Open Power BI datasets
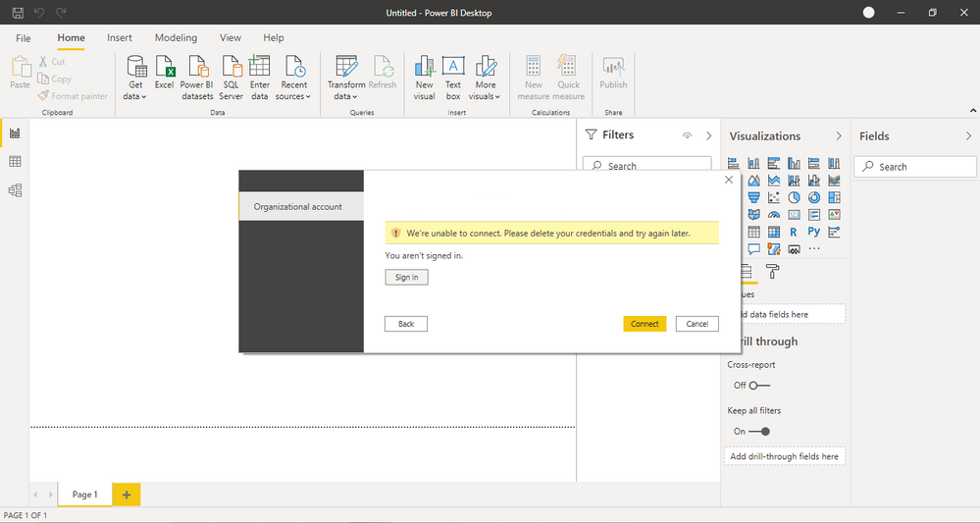 point(197,78)
